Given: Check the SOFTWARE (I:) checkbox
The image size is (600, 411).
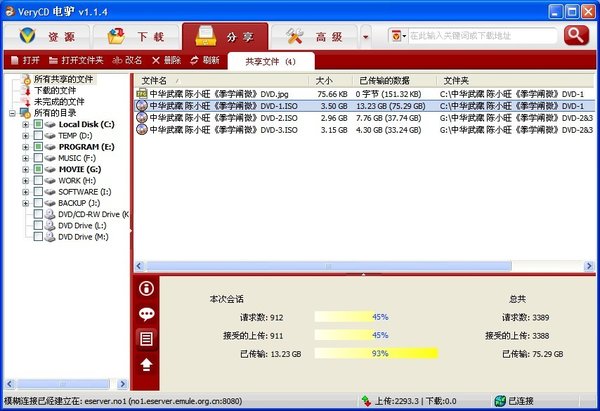Looking at the screenshot, I should click(x=38, y=191).
